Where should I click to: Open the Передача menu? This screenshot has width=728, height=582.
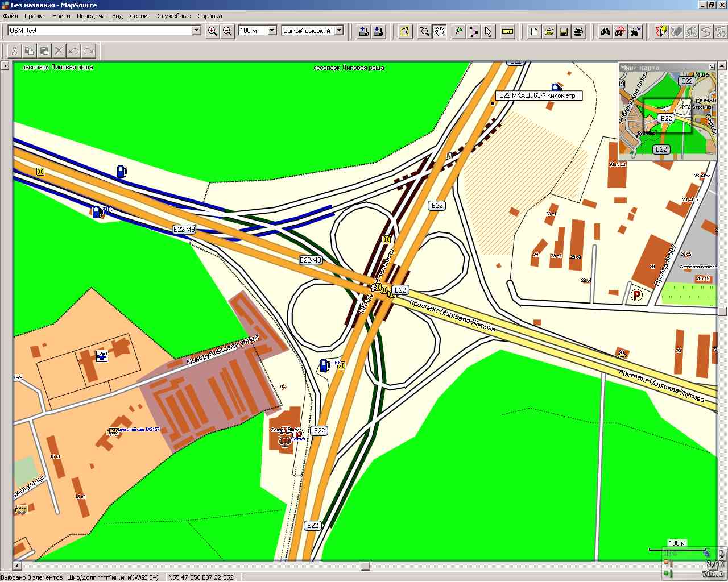90,16
